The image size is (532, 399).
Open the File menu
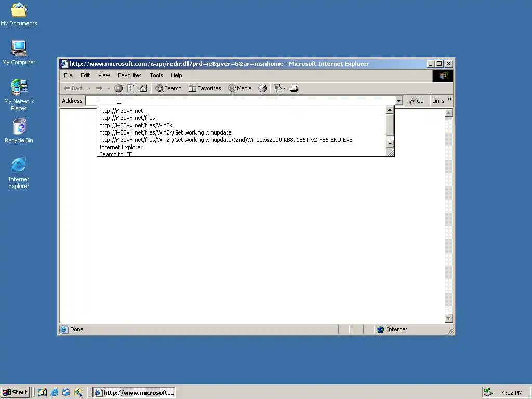(x=68, y=75)
